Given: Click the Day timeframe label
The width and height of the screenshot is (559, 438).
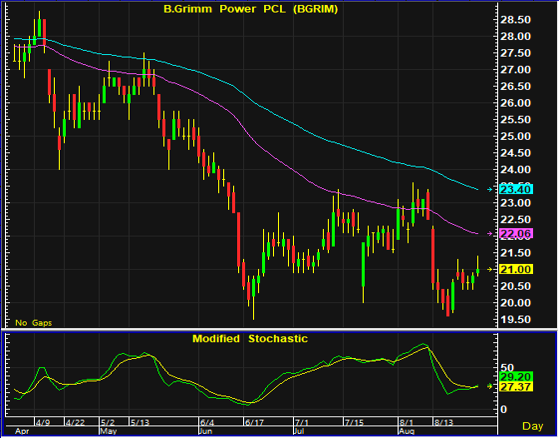Looking at the screenshot, I should (x=533, y=426).
